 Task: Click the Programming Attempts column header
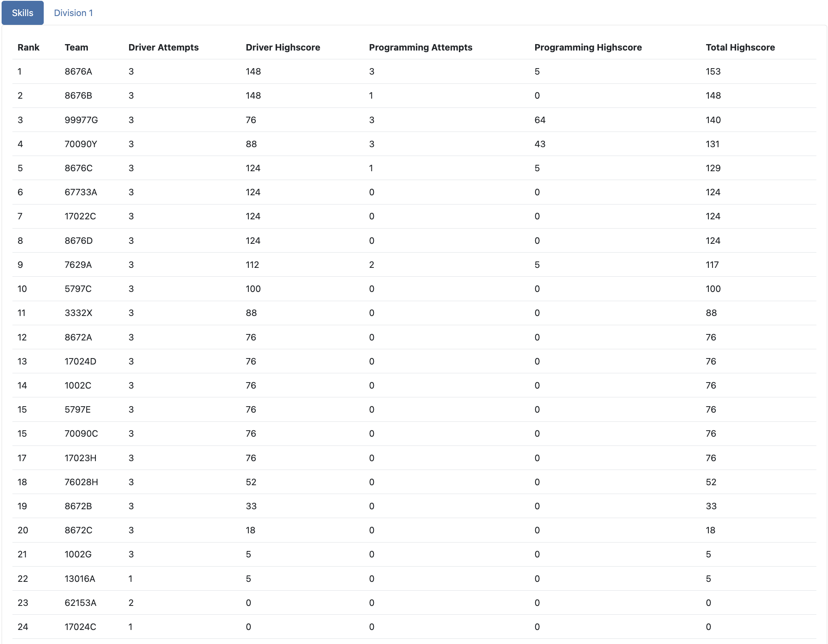420,47
